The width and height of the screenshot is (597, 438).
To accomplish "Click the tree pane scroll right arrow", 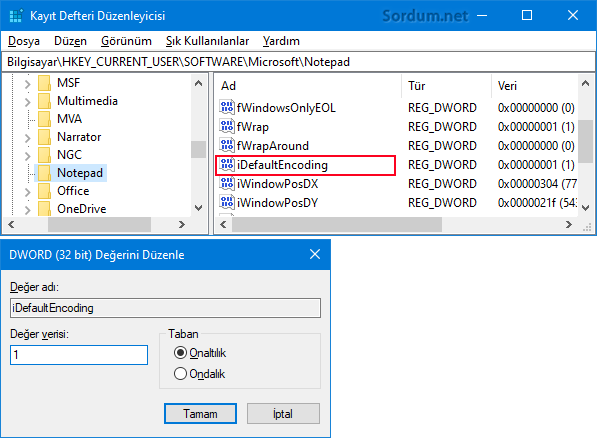I will pyautogui.click(x=182, y=224).
